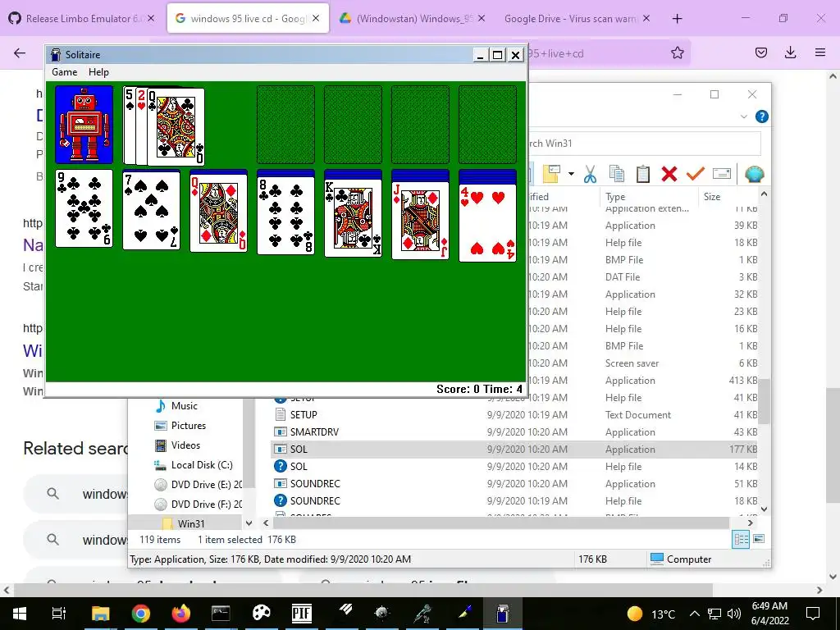
Task: Switch to the Release Limbo Emulator tab
Action: click(81, 18)
